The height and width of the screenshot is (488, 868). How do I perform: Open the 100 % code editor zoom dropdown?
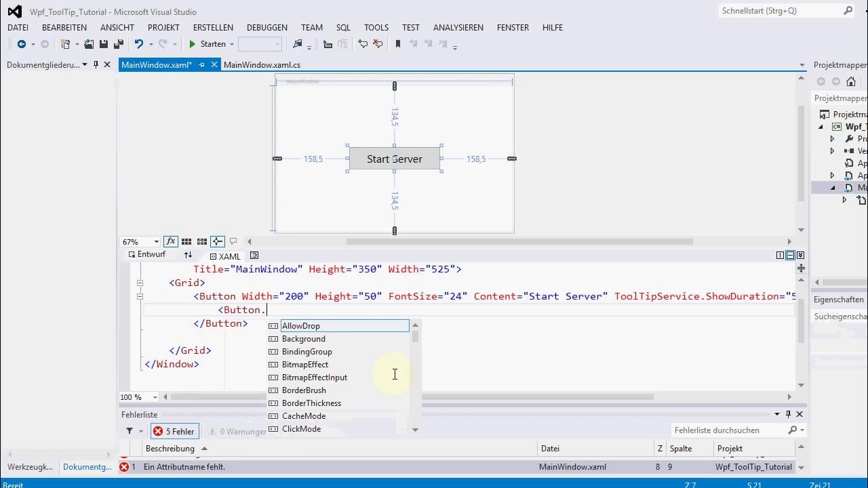coord(155,397)
